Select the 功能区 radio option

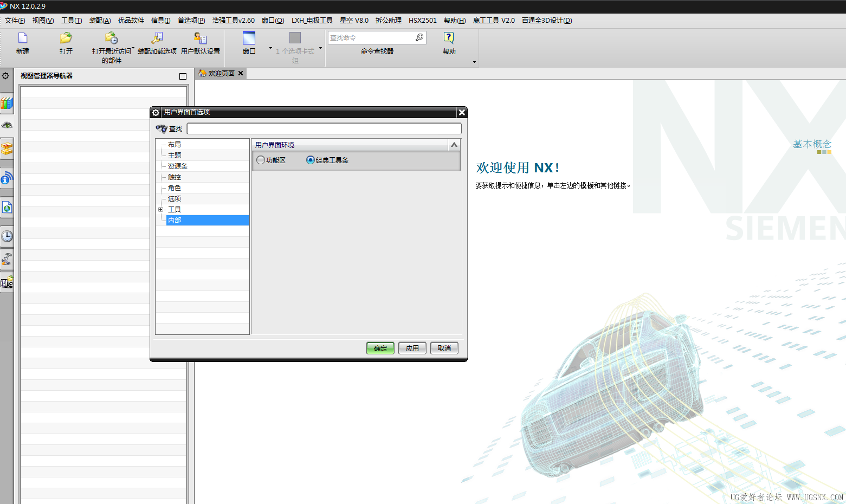coord(261,160)
